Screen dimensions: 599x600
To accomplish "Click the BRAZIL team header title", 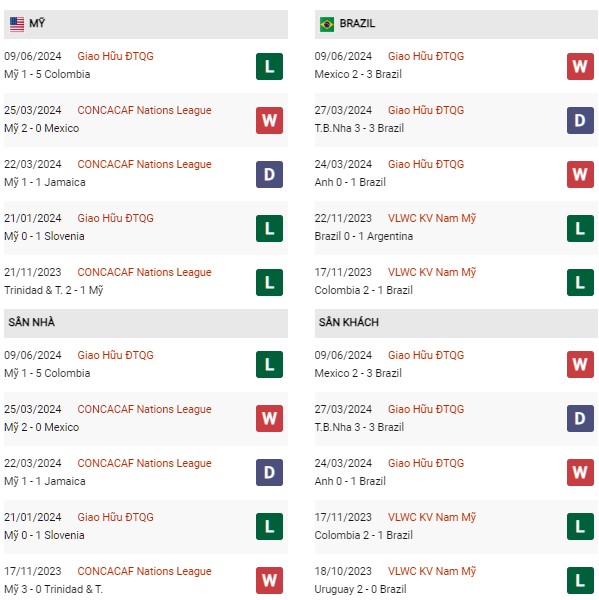I will 357,24.
